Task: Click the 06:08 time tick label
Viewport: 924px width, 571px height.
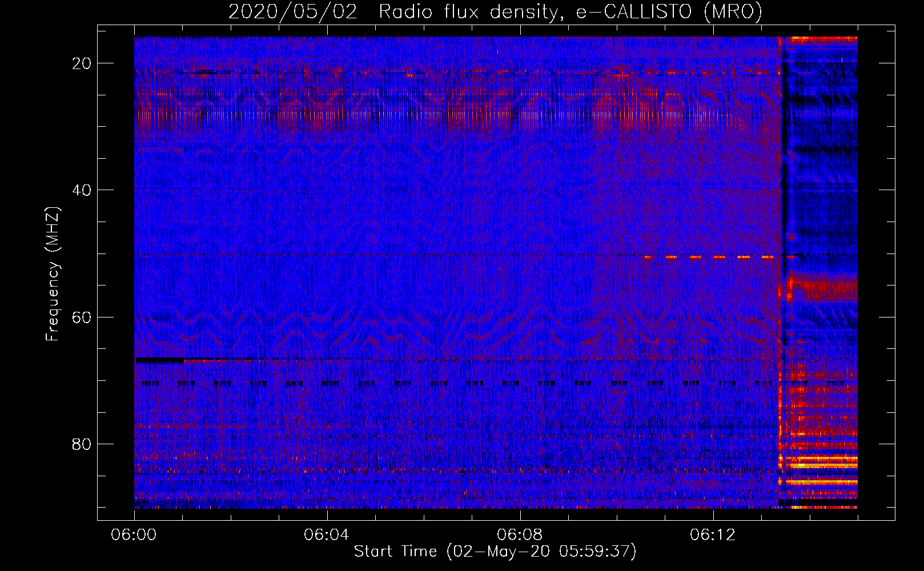Action: [520, 535]
